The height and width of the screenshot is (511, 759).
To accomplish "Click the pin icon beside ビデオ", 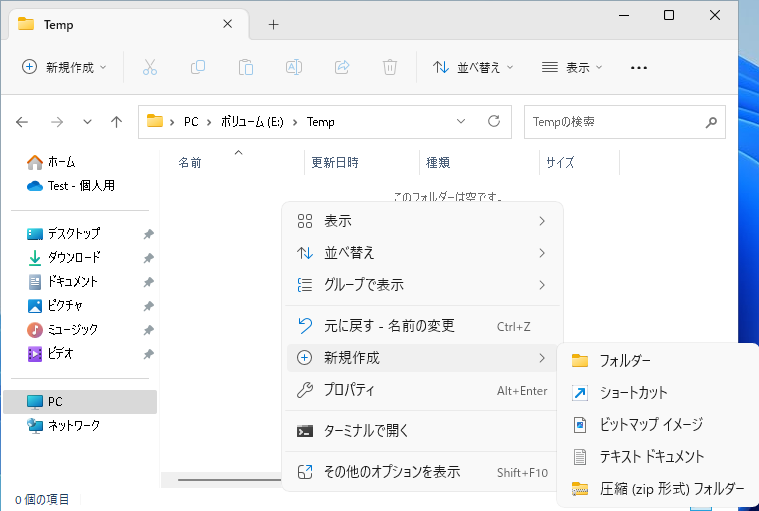I will (x=149, y=354).
